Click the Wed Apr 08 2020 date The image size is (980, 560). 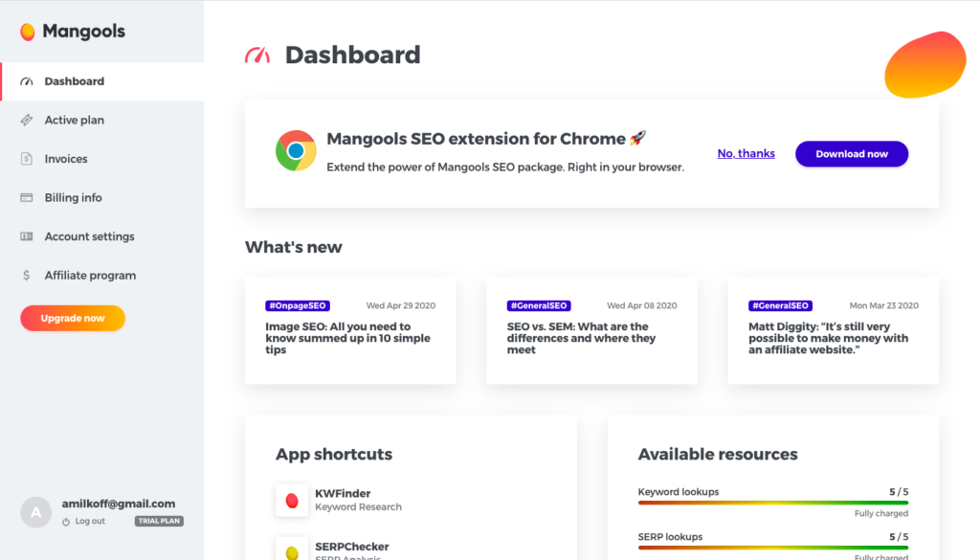pos(642,305)
